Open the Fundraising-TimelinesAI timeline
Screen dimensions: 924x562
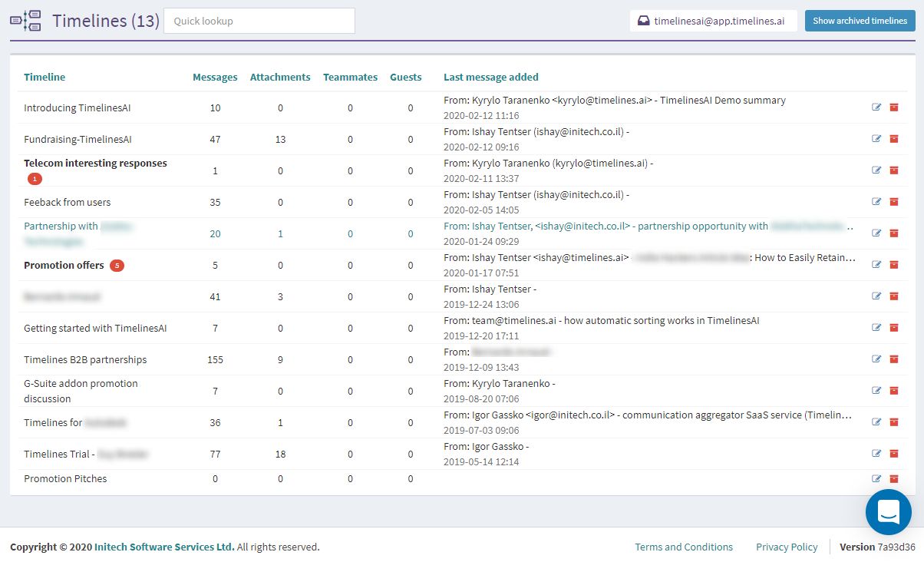[x=78, y=139]
